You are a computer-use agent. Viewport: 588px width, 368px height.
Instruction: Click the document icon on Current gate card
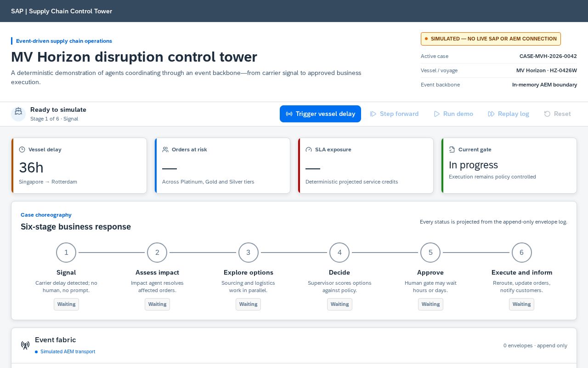[452, 149]
